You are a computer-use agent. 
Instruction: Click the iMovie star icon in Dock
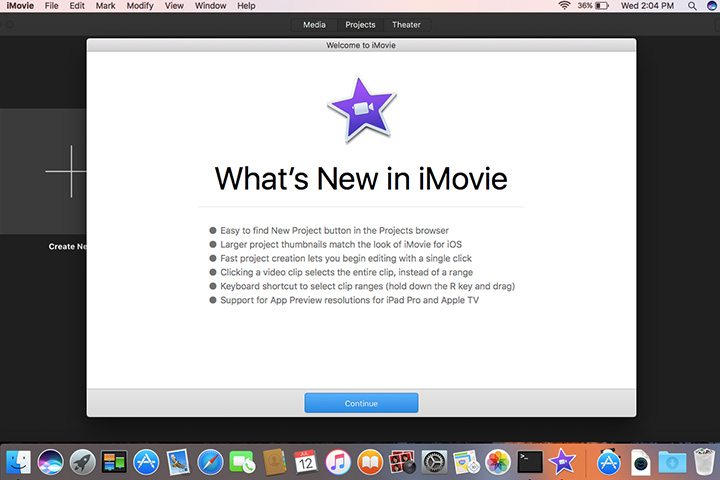(x=562, y=462)
